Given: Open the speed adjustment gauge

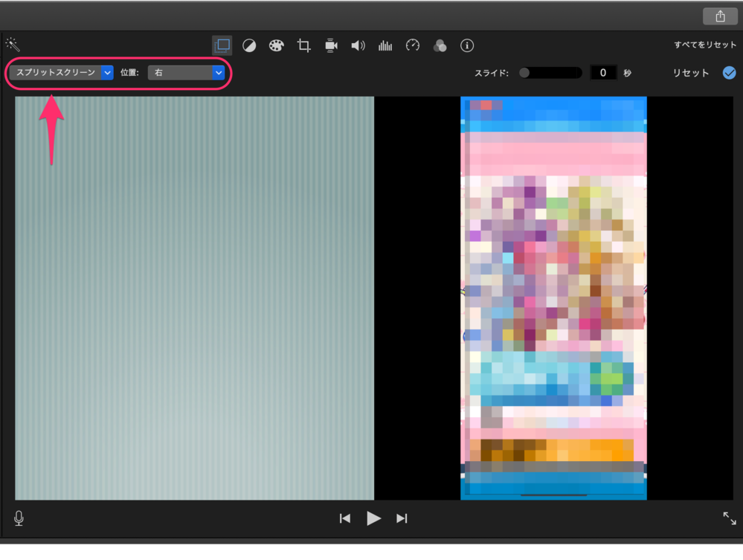Looking at the screenshot, I should coord(413,46).
